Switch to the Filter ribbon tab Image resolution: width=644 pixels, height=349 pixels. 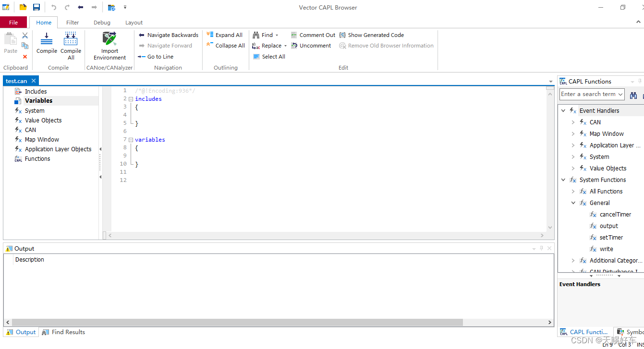[73, 23]
